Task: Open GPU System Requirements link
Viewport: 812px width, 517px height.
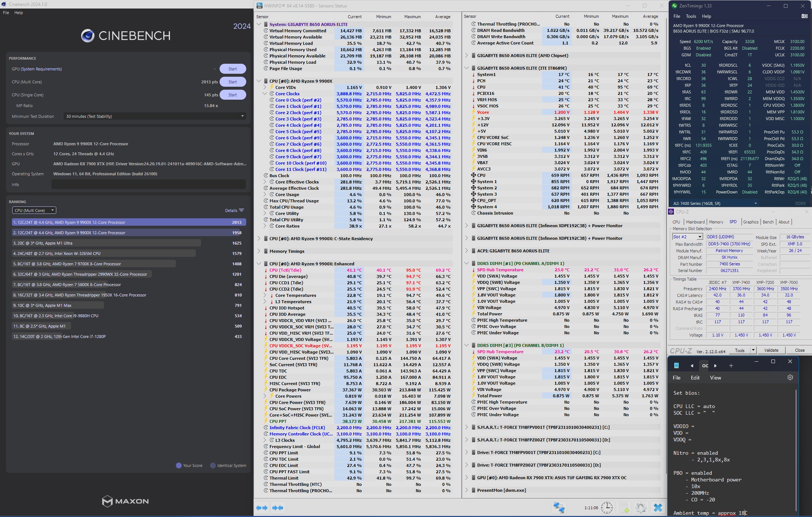Action: coord(41,69)
